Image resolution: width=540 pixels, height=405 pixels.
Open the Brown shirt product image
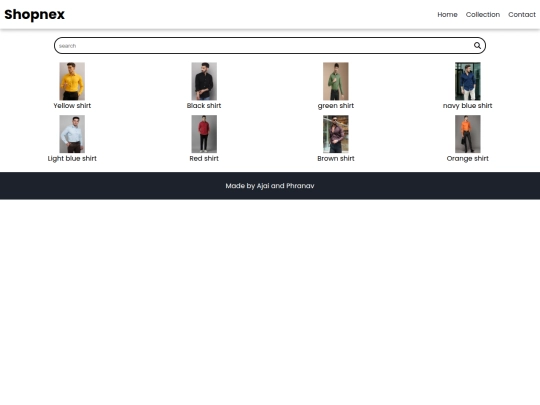336,134
